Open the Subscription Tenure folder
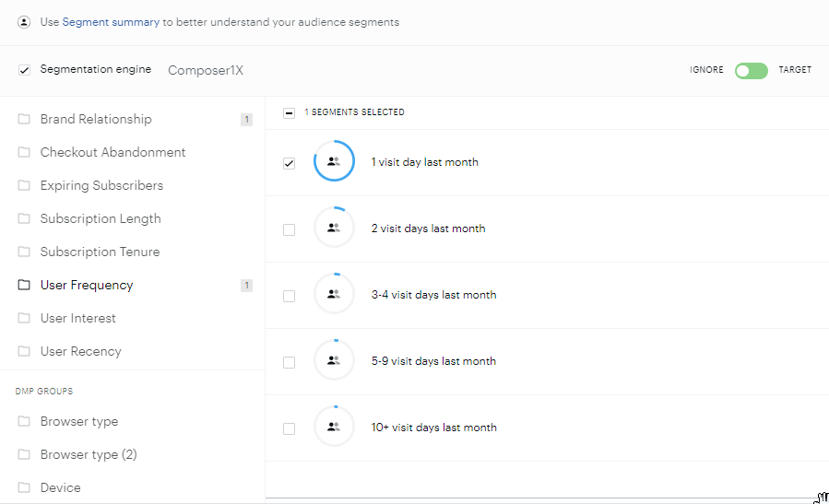 (x=100, y=252)
